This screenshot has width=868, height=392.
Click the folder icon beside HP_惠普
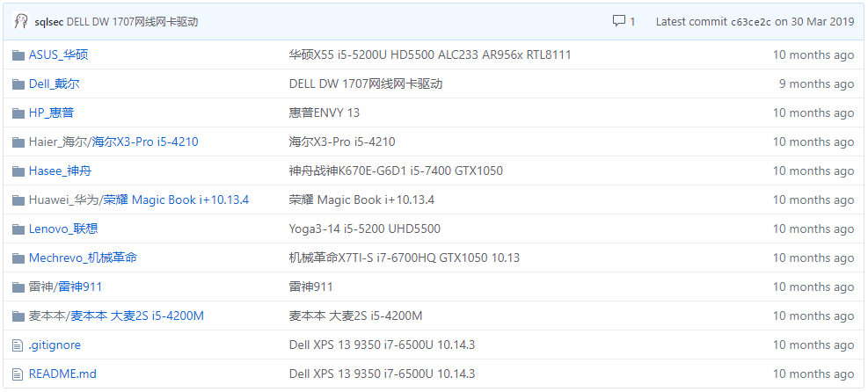tap(18, 113)
